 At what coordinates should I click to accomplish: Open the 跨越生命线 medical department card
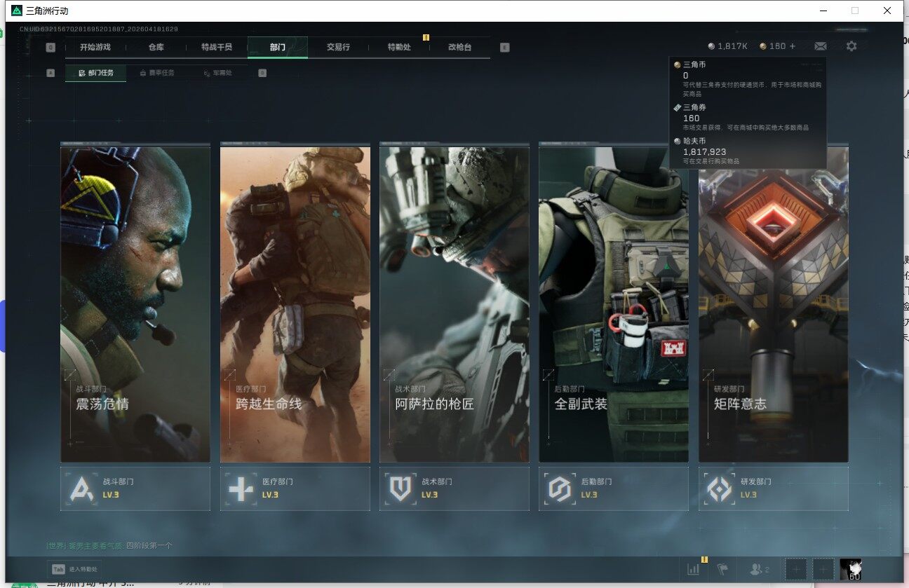[x=295, y=303]
